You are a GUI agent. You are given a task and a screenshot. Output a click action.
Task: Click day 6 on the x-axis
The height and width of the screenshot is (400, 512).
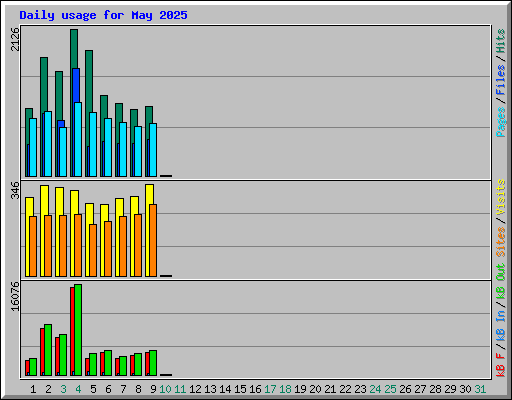pyautogui.click(x=108, y=389)
